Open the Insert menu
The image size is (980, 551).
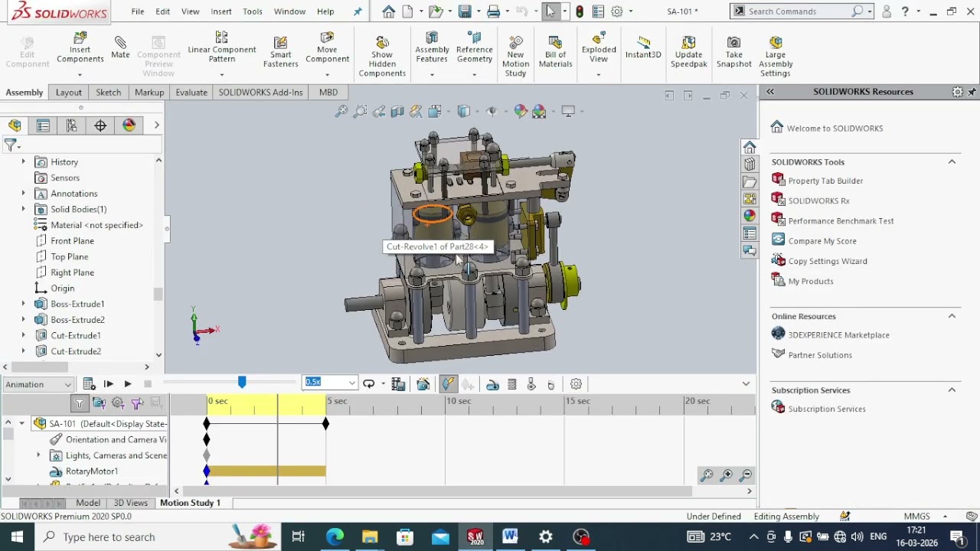click(x=221, y=11)
